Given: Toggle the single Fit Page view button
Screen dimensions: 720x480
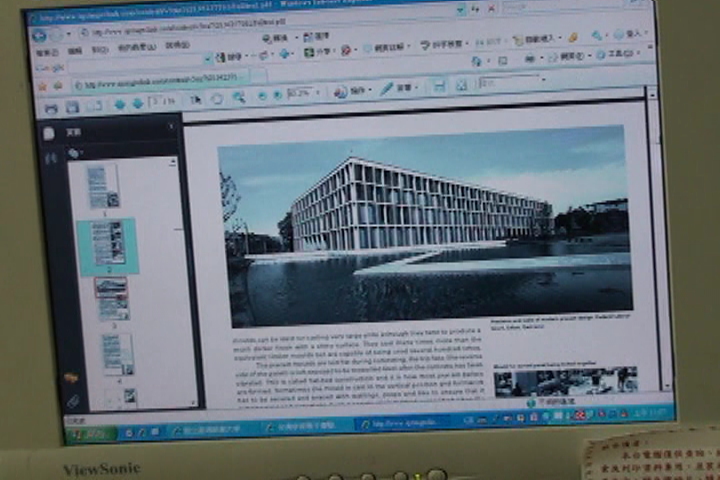Looking at the screenshot, I should tap(461, 84).
